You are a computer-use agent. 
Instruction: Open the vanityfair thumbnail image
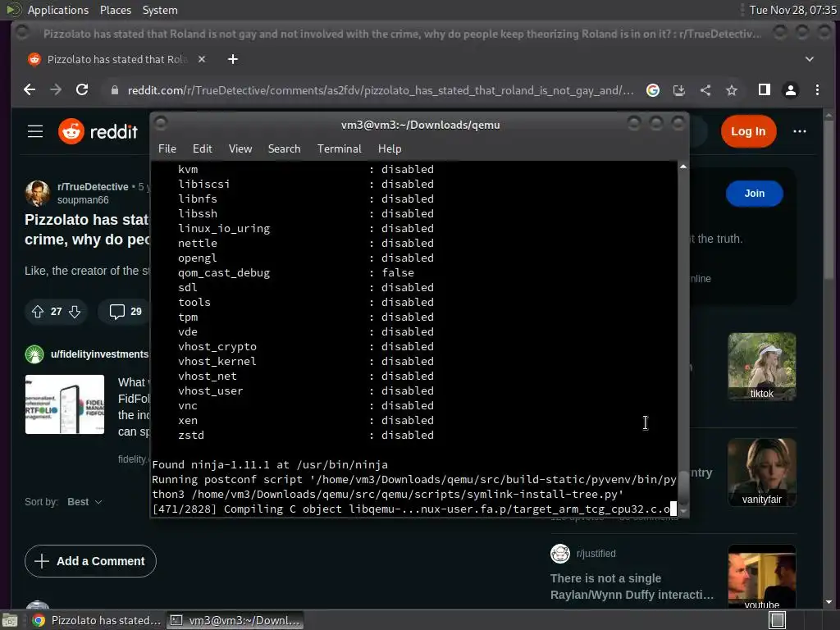(x=761, y=472)
